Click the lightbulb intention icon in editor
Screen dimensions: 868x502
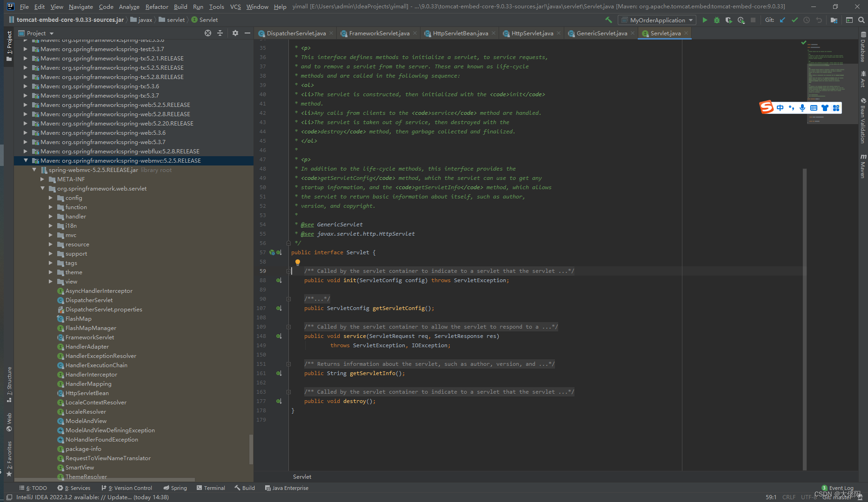tap(298, 262)
